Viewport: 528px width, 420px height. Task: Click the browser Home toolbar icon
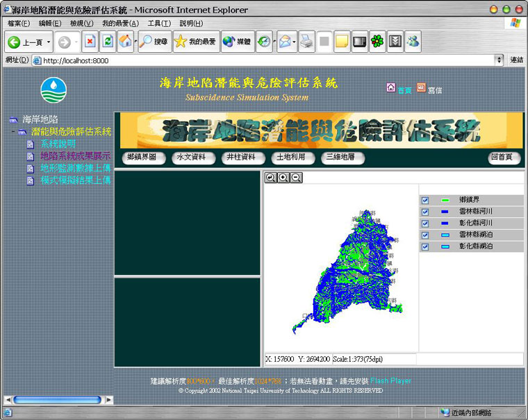[x=124, y=42]
